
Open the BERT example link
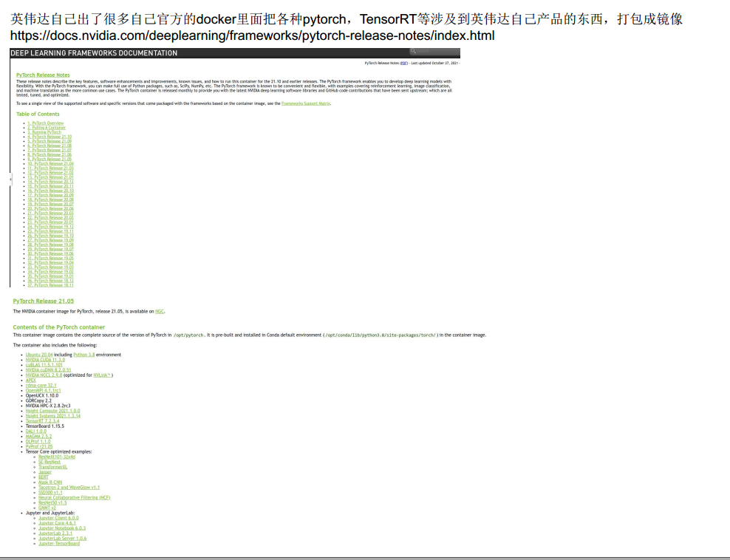[44, 477]
